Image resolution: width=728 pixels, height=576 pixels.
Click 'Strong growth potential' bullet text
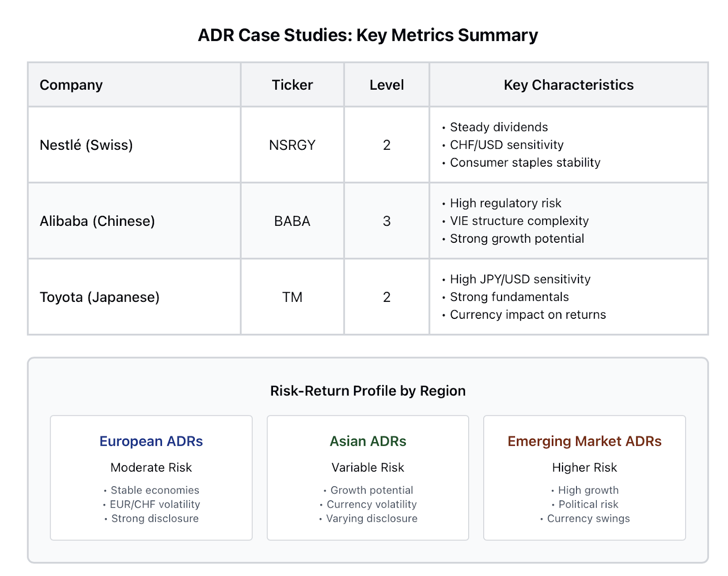[x=517, y=239]
